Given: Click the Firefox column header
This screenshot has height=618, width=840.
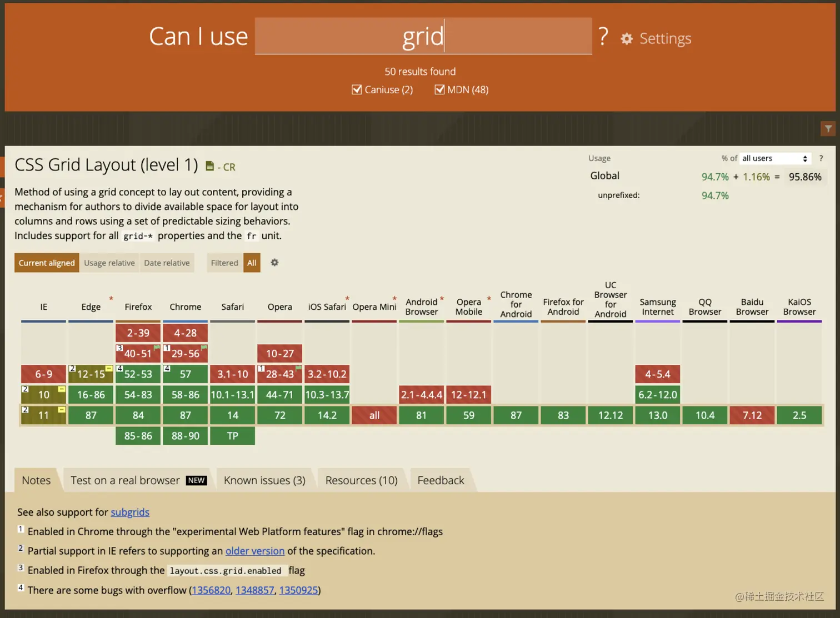Looking at the screenshot, I should (138, 307).
